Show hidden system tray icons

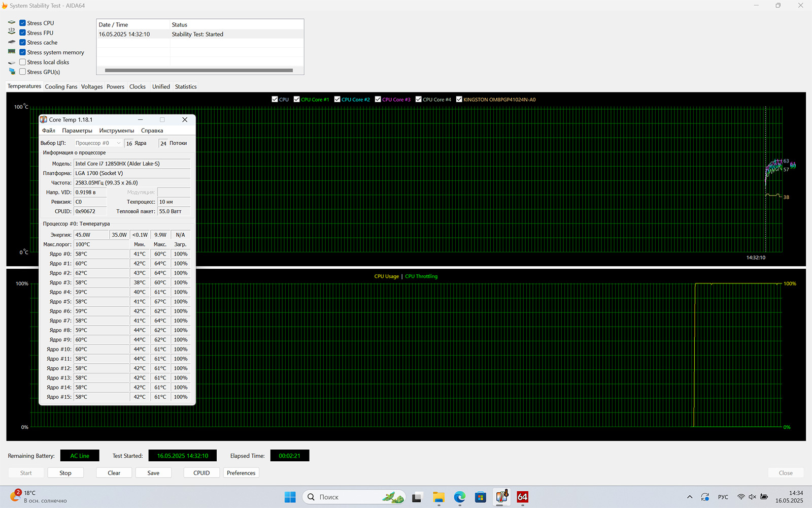coord(689,497)
